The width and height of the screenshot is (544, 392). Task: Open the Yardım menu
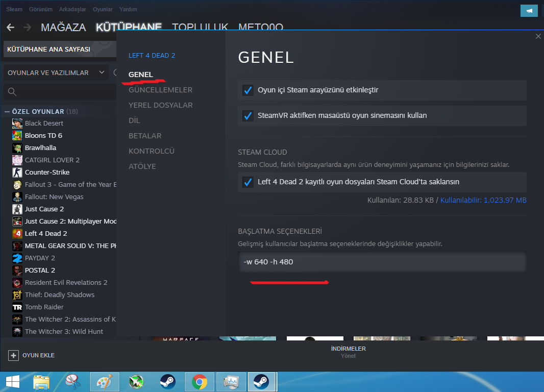[129, 9]
